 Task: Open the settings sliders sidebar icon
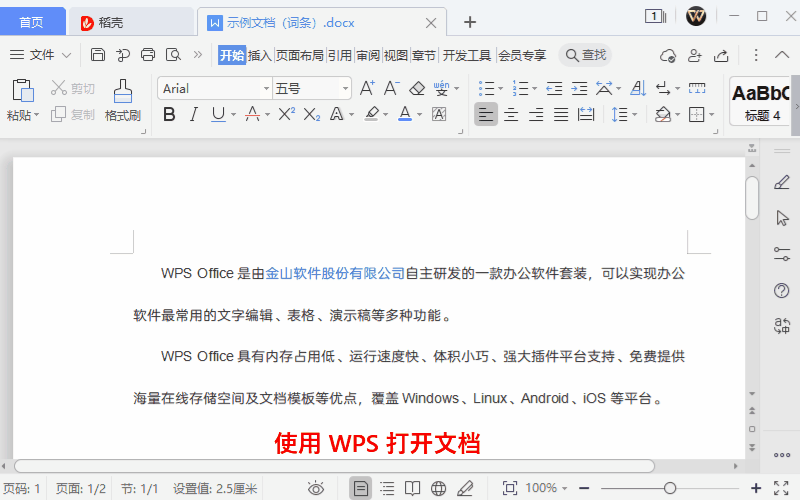782,254
